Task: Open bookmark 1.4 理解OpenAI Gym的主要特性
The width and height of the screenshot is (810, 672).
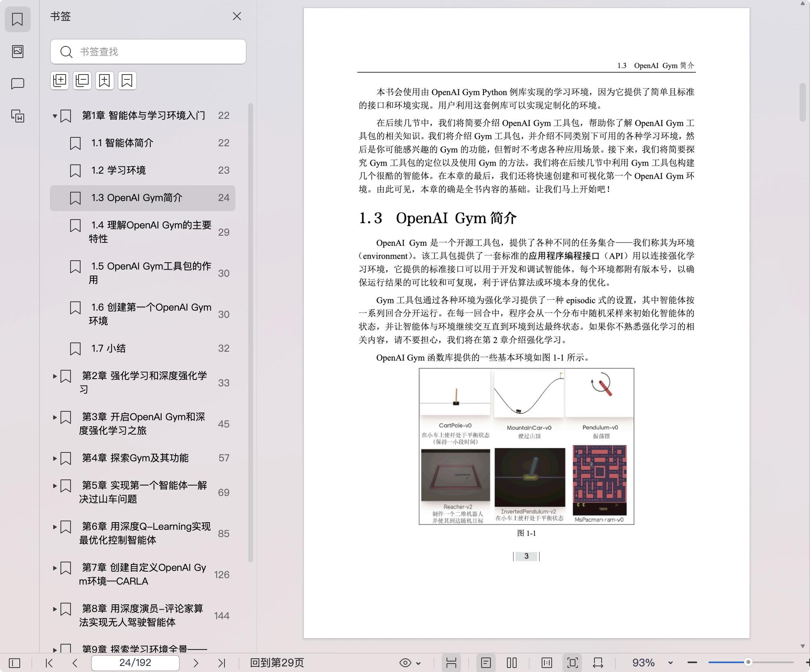Action: tap(143, 232)
